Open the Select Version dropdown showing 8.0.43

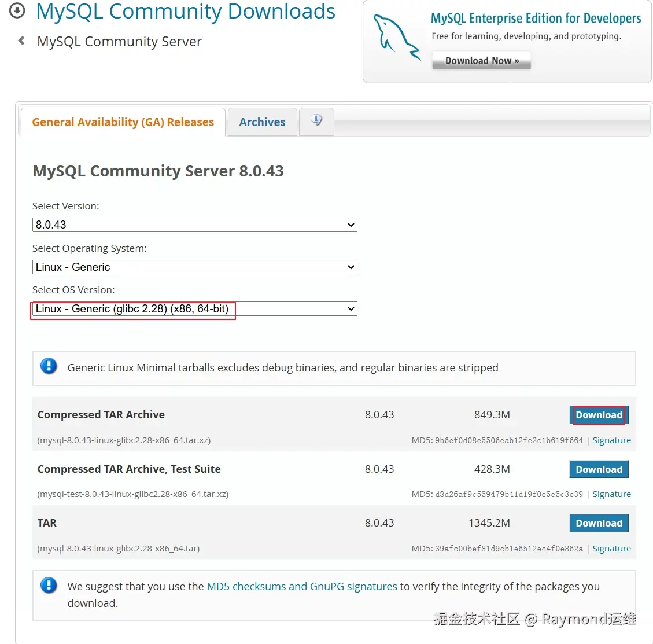tap(194, 225)
